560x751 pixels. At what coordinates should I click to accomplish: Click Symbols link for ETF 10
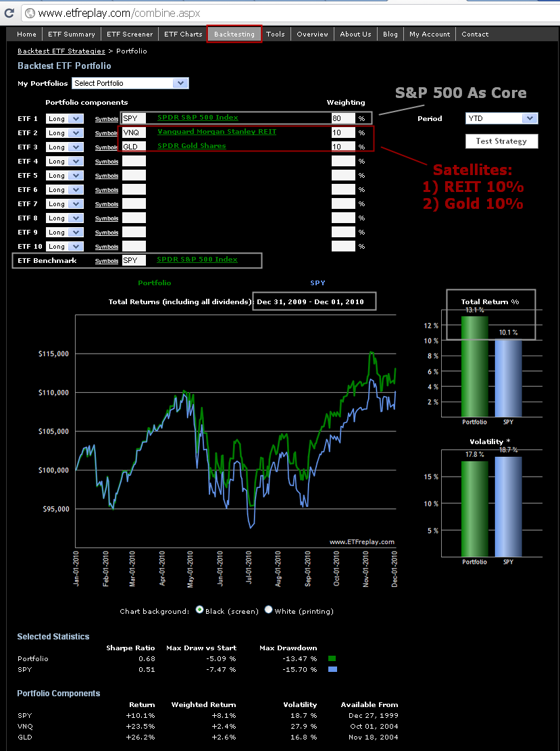(106, 247)
